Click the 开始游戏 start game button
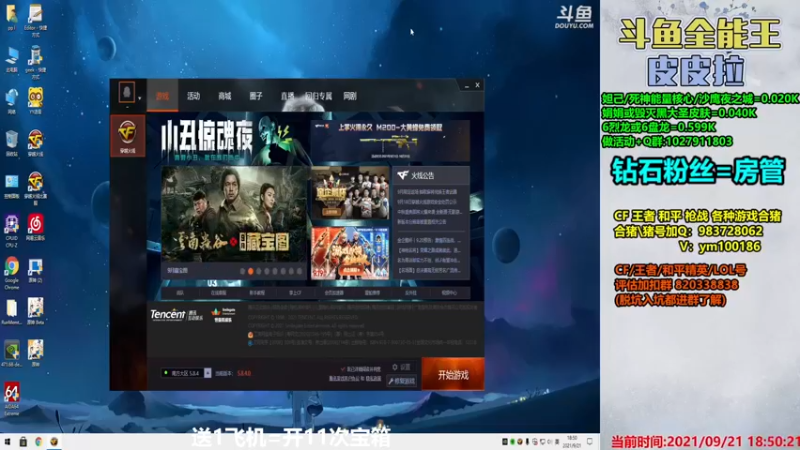Screen dimensions: 800x450 coord(453,375)
